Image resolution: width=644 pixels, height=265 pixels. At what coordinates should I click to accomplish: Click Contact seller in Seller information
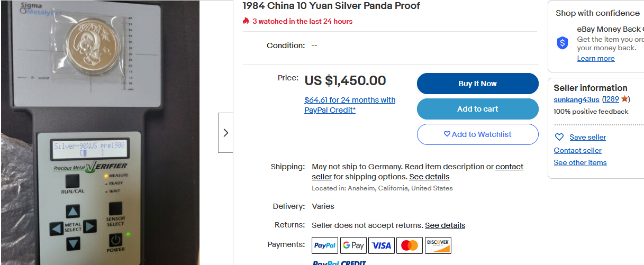pyautogui.click(x=577, y=150)
